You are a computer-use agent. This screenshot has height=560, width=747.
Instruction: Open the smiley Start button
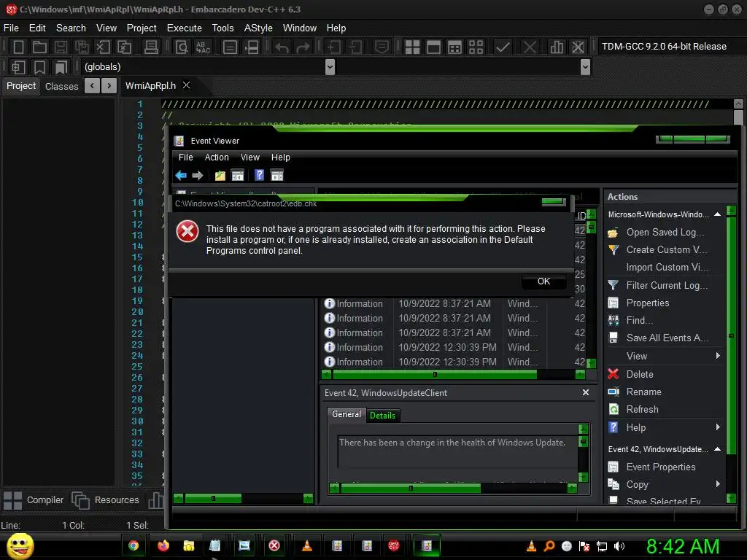(x=20, y=545)
